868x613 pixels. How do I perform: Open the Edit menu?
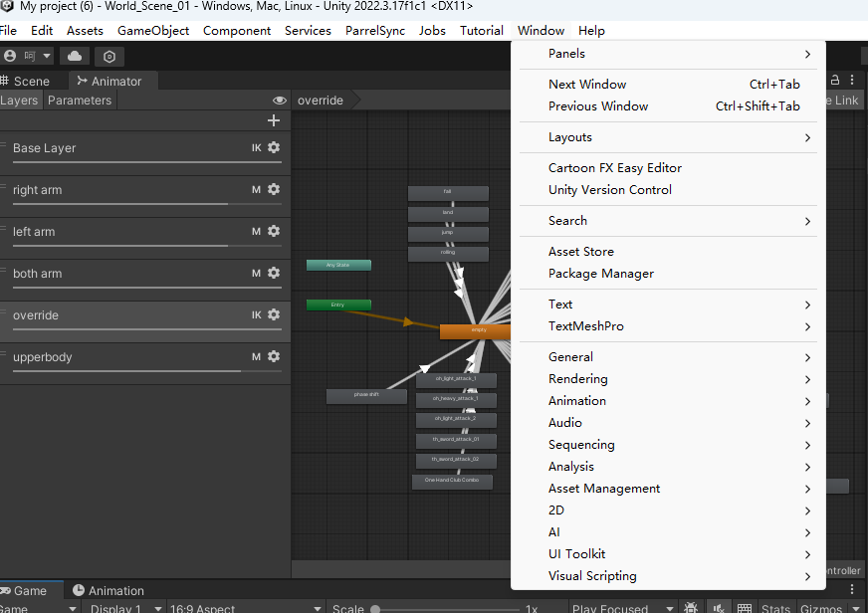42,31
